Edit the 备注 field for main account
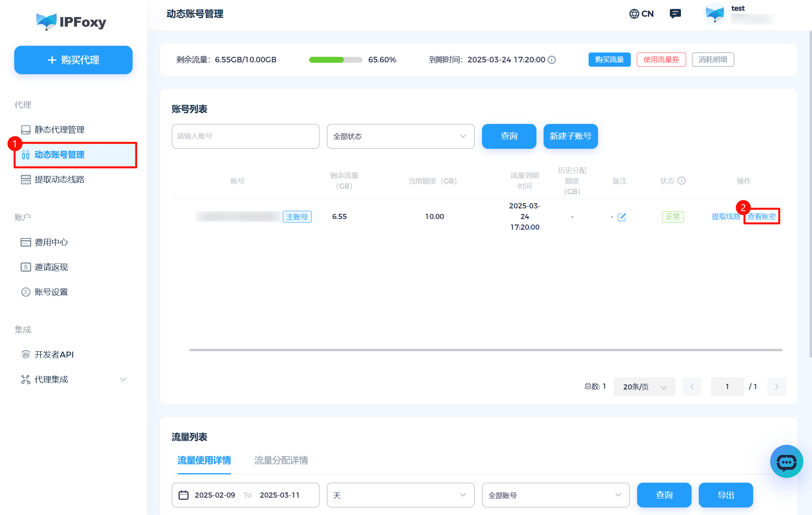This screenshot has width=812, height=515. 621,217
